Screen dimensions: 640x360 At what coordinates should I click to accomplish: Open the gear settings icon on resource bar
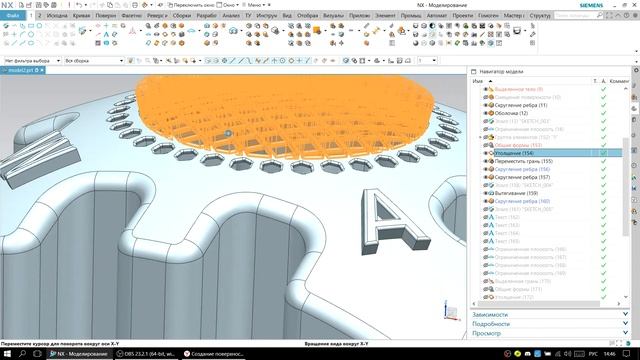click(x=636, y=71)
